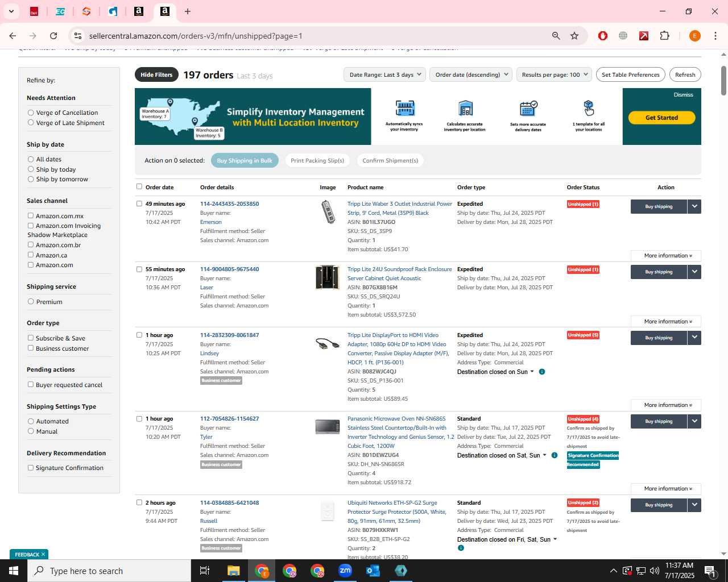728x582 pixels.
Task: Reload the page with refresh icon
Action: (53, 36)
